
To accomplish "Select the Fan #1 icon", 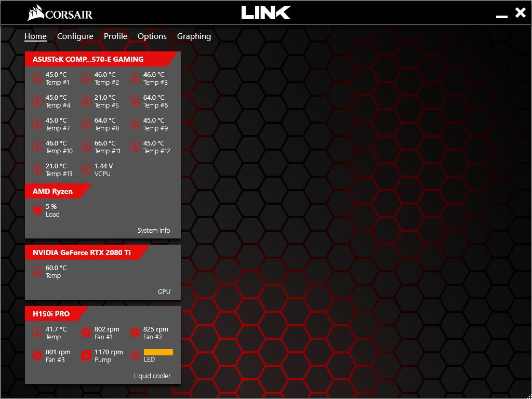I will (86, 332).
